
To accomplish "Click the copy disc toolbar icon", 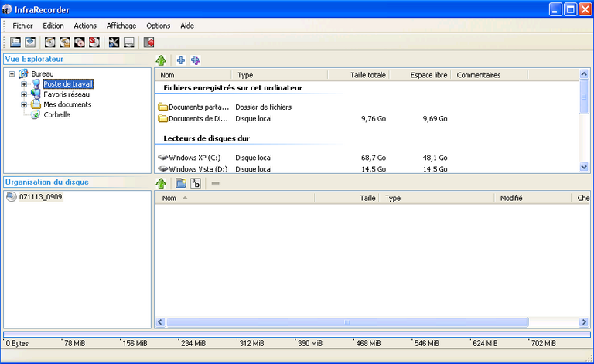I will (79, 42).
